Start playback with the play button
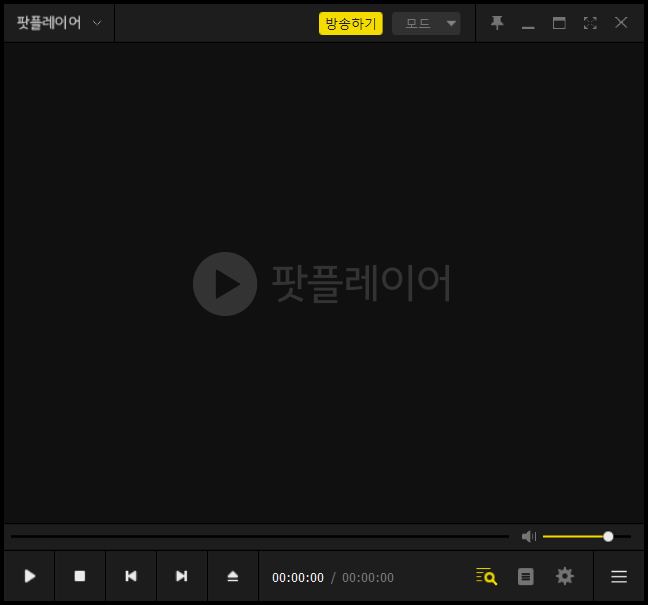The width and height of the screenshot is (648, 605). [x=29, y=576]
